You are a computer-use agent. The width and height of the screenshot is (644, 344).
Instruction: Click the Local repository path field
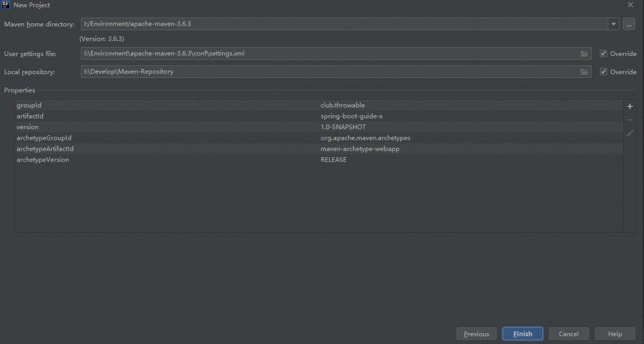pyautogui.click(x=328, y=72)
